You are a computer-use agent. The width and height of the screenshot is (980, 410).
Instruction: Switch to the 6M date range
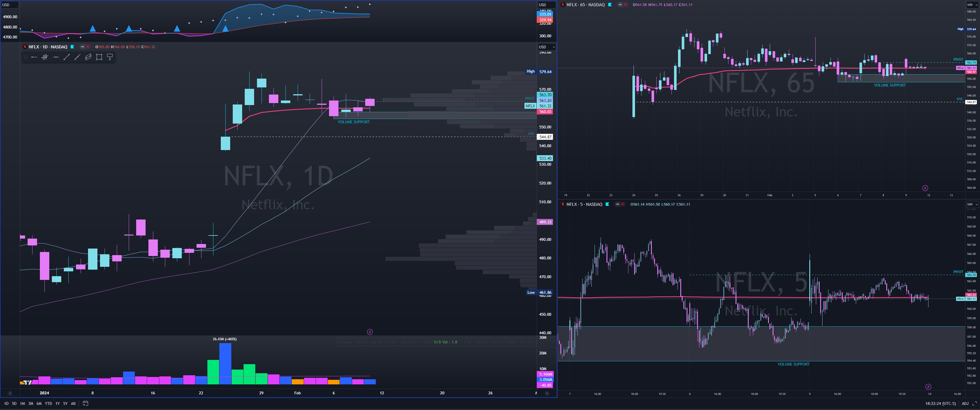39,403
